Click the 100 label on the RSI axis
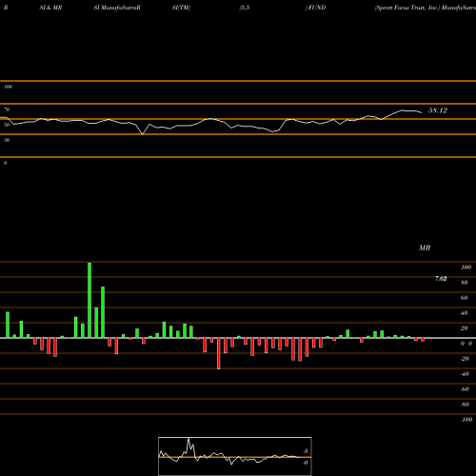Screen dimensions: 476x476 8,87
